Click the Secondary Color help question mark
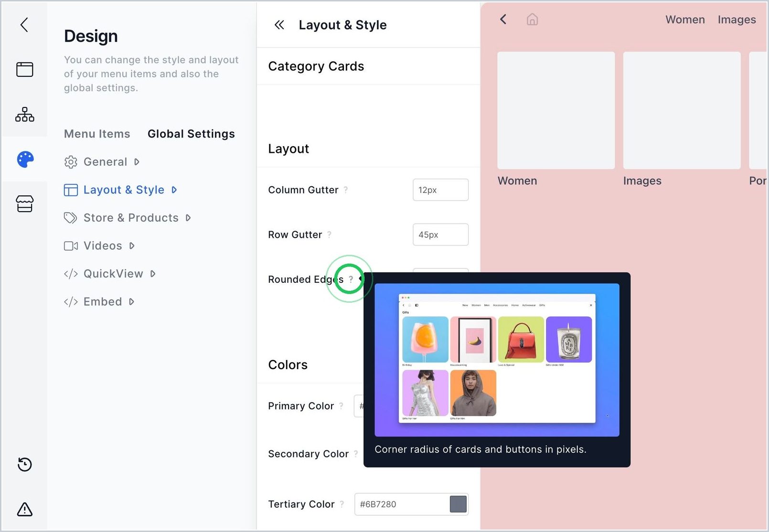The image size is (769, 532). (x=356, y=454)
